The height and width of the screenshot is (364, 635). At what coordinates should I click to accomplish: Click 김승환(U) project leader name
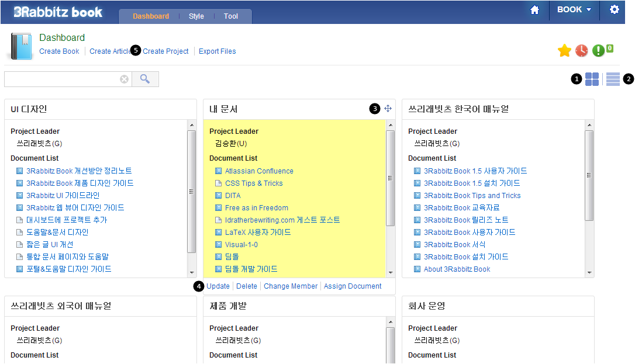coord(231,144)
